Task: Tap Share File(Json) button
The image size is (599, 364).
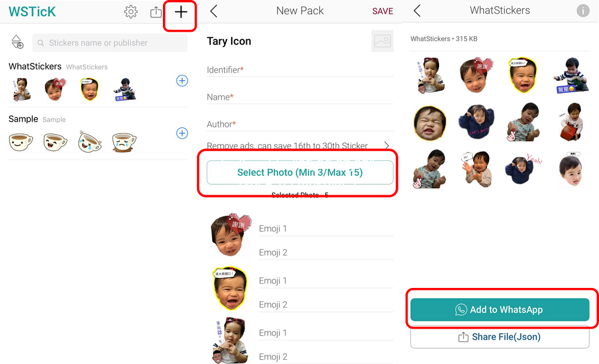Action: (x=500, y=337)
